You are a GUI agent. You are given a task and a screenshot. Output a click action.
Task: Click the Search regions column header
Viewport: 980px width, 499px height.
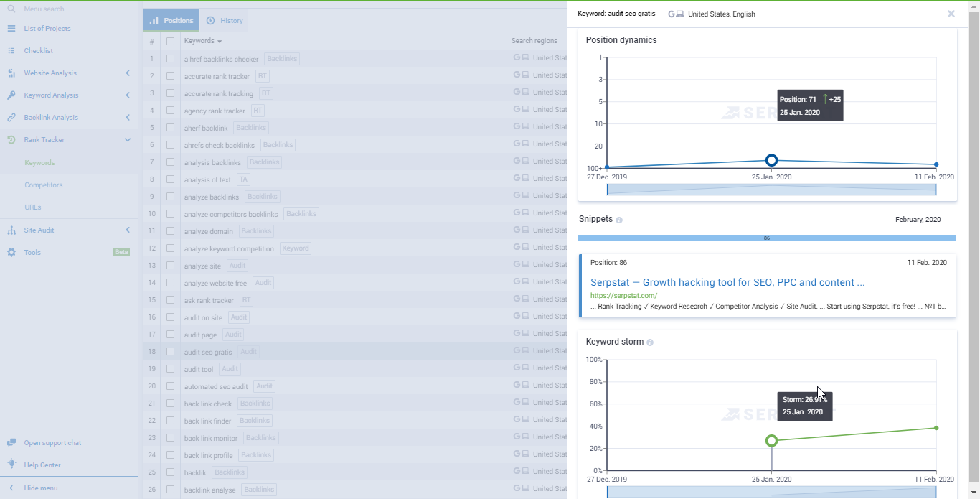pos(534,41)
